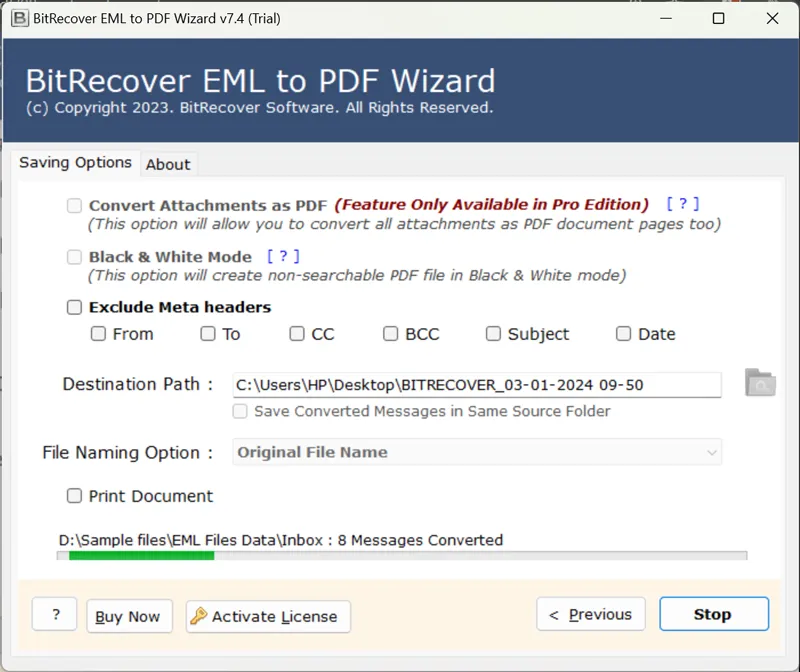
Task: Tick the Subject header checkbox
Action: point(493,334)
